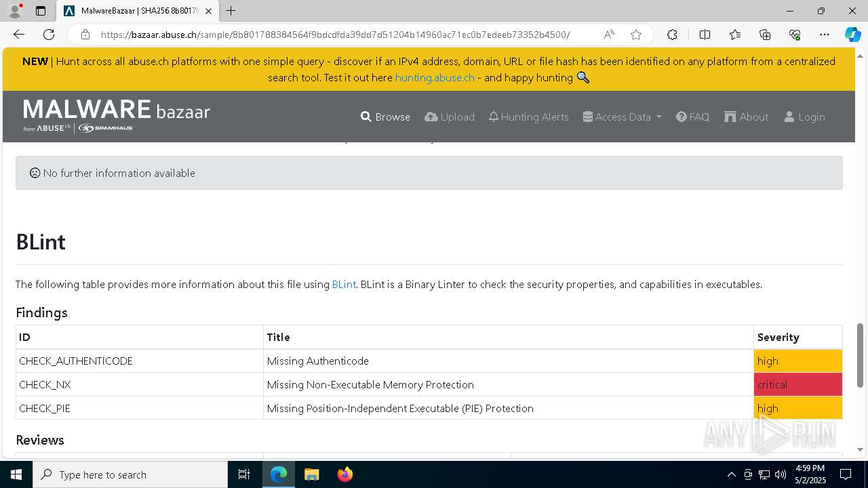Open Browser essentials heart icon
Screen dimensions: 868x488
point(795,35)
